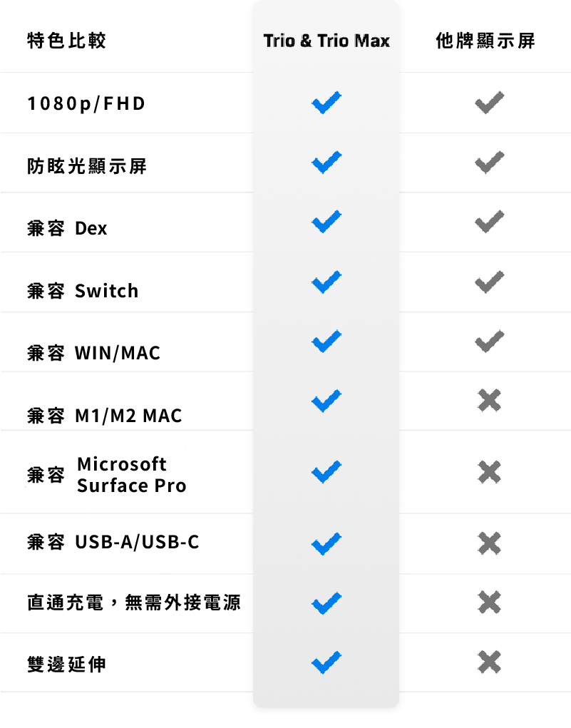
Task: Click the gray checkmark for 兼容 Switch
Action: click(489, 282)
